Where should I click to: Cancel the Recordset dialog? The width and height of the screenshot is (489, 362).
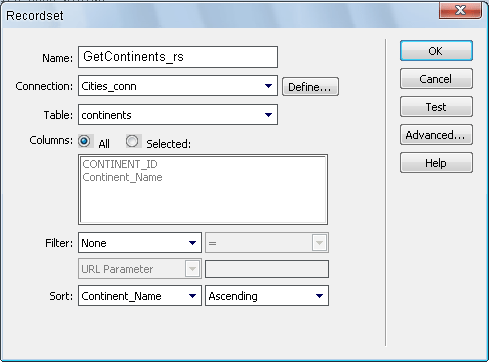[x=436, y=79]
